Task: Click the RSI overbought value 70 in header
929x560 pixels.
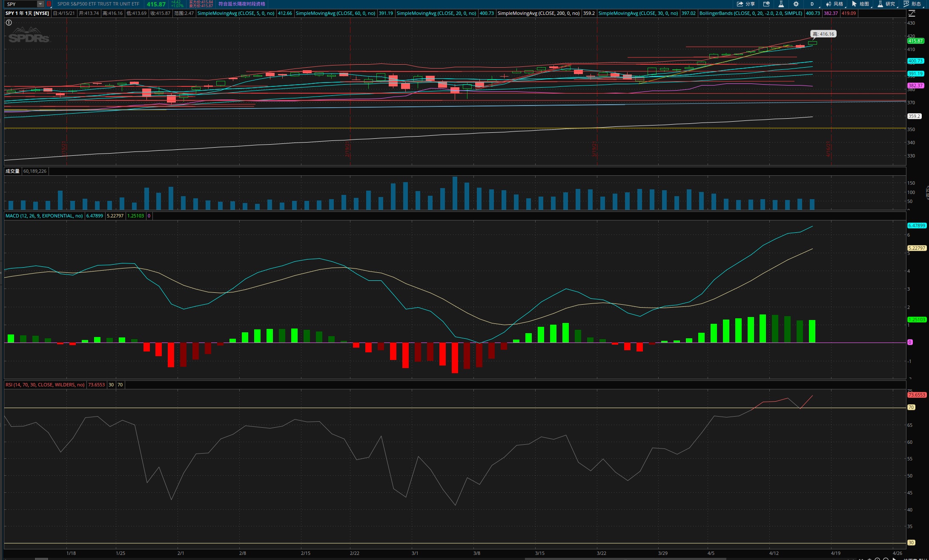Action: click(120, 385)
